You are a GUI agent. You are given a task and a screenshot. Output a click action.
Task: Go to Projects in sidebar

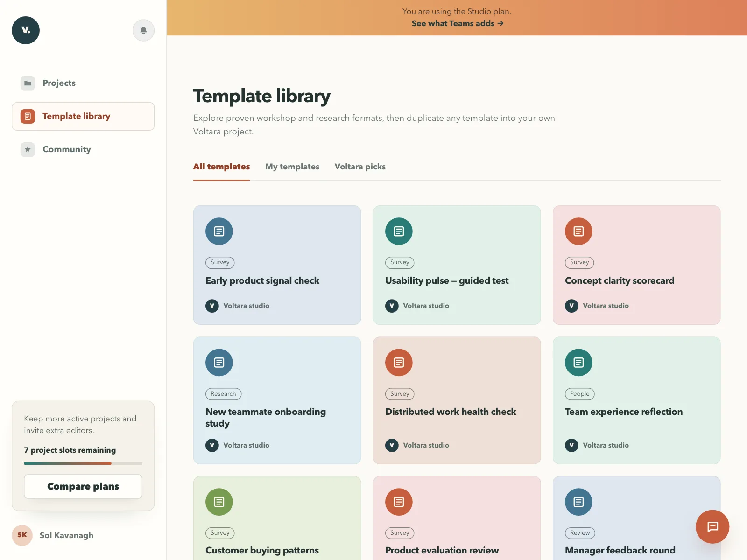83,83
